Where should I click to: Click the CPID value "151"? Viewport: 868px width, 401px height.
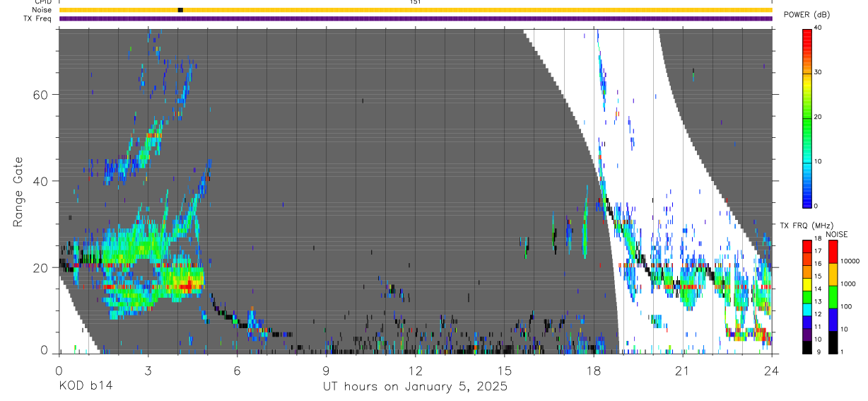pyautogui.click(x=415, y=2)
